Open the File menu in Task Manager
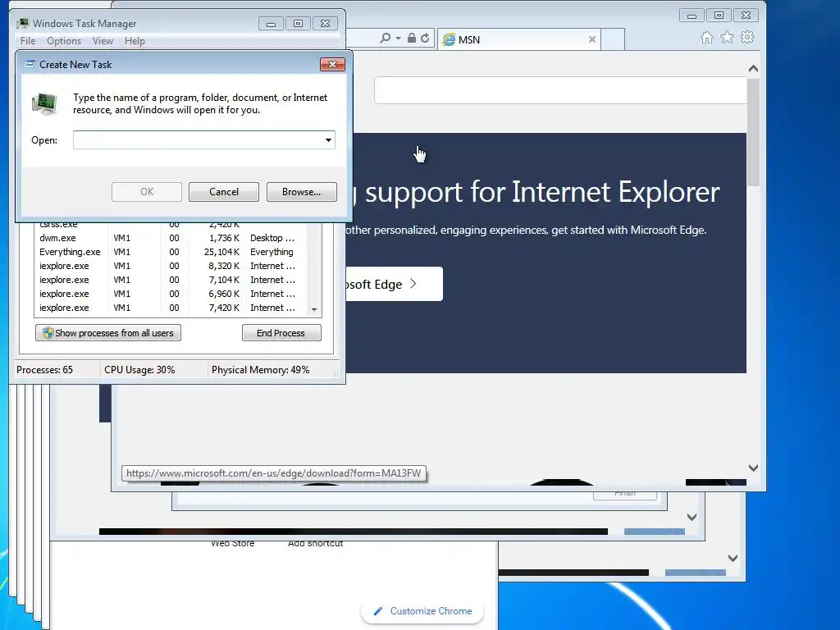Image resolution: width=840 pixels, height=630 pixels. pos(28,41)
